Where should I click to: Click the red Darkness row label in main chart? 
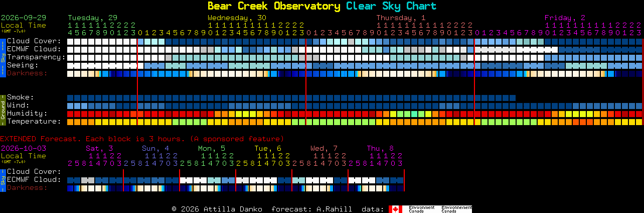tap(27, 73)
